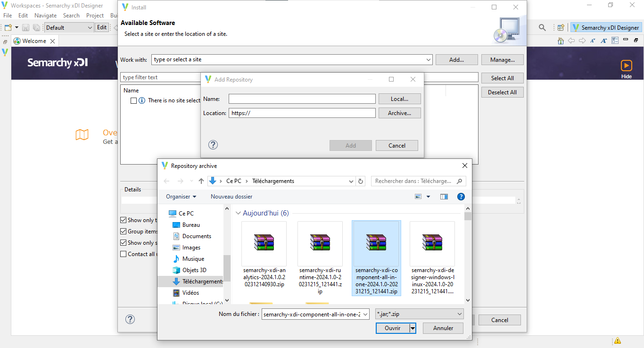Refresh the Téléchargements folder view
The image size is (644, 348).
pos(361,181)
